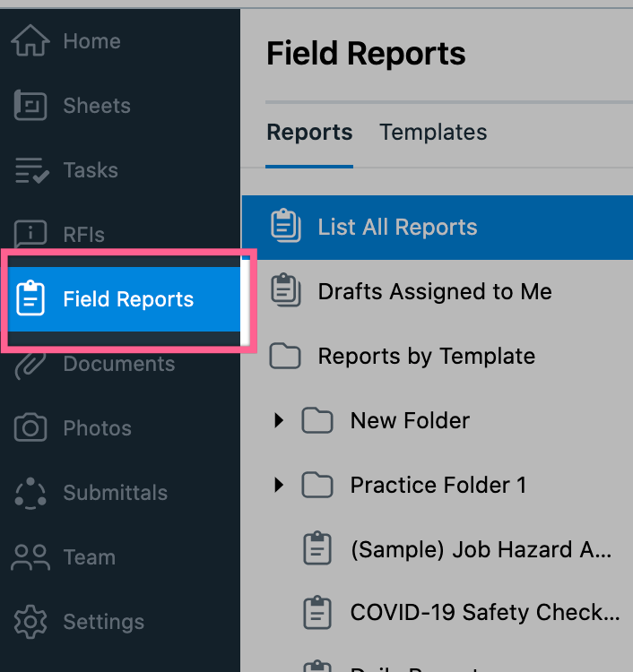
Task: Click the Practice Folder 1 folder icon
Action: coord(317,485)
